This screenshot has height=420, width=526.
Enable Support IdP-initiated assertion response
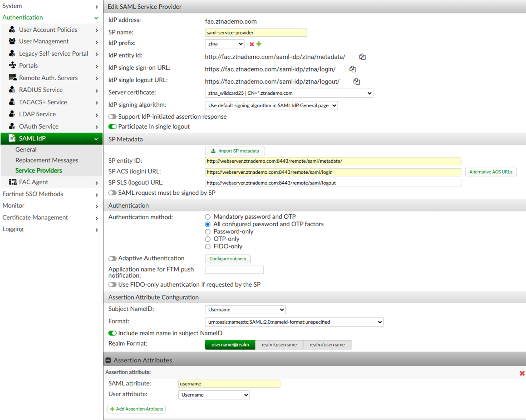tap(112, 117)
